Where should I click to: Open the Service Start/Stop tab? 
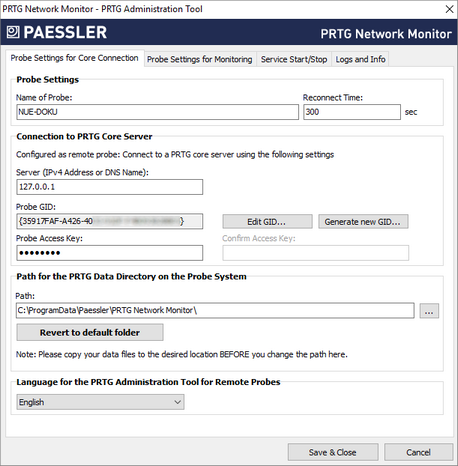tap(294, 59)
